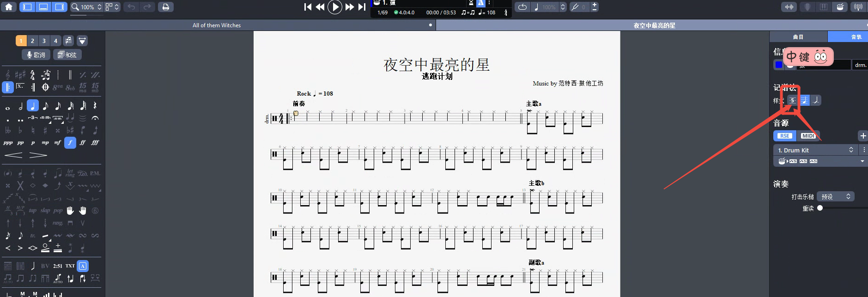The height and width of the screenshot is (297, 868).
Task: Toggle the section marker A tool
Action: click(83, 266)
